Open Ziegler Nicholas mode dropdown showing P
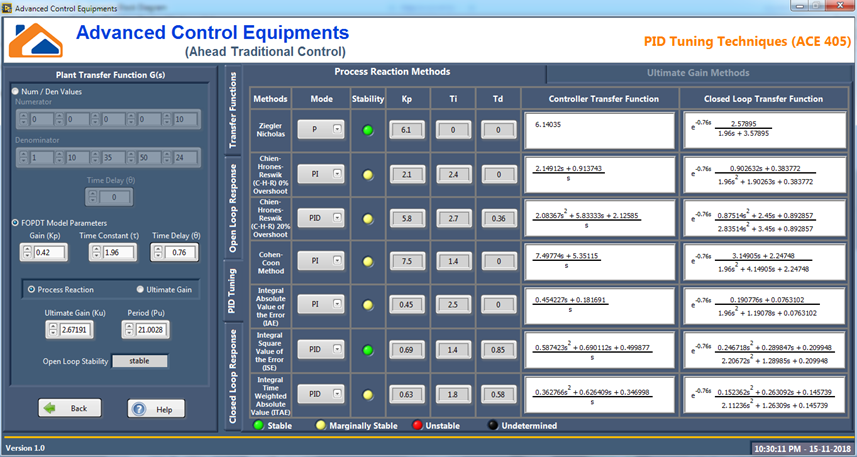Viewport: 857px width, 457px height. click(321, 130)
